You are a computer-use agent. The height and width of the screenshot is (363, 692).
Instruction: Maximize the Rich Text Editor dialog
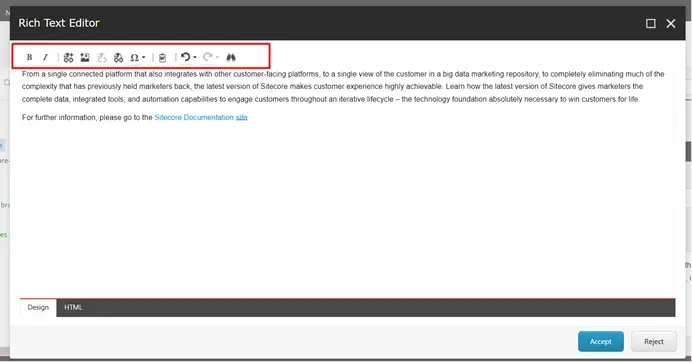pyautogui.click(x=651, y=23)
